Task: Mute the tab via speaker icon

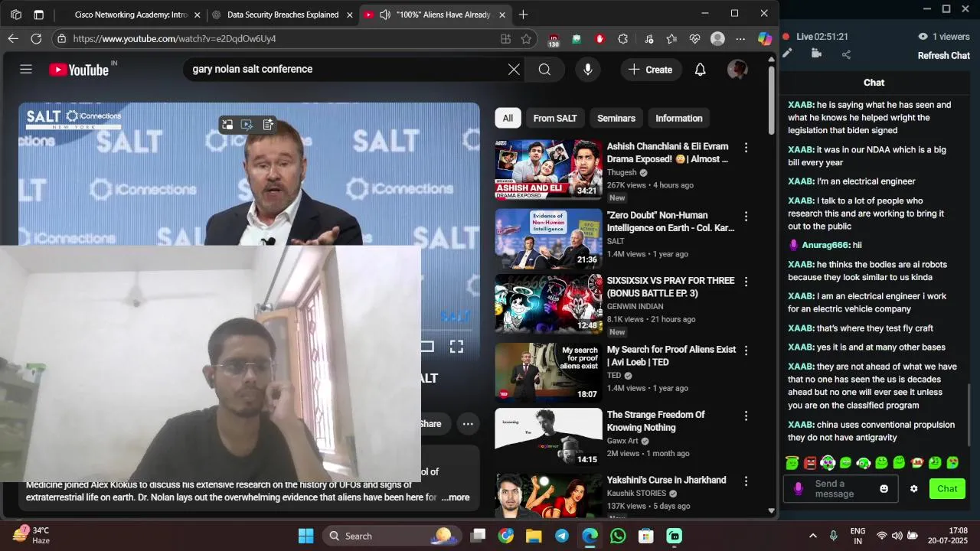Action: tap(384, 15)
